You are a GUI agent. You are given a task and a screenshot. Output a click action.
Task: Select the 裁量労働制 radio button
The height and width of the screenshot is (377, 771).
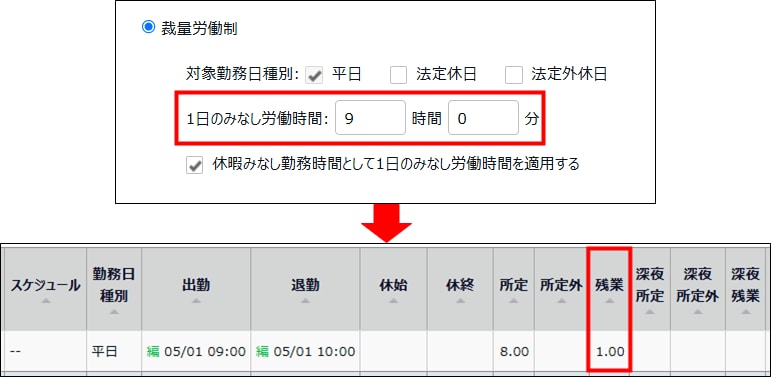(148, 28)
